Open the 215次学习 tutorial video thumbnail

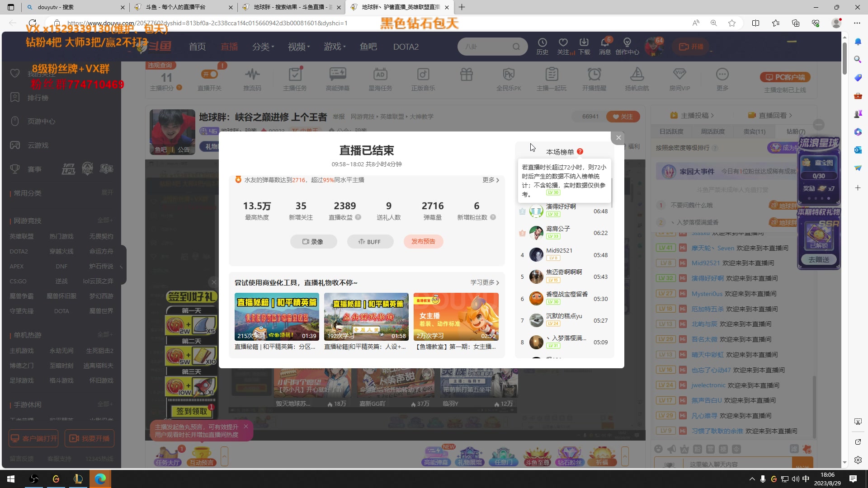[277, 317]
